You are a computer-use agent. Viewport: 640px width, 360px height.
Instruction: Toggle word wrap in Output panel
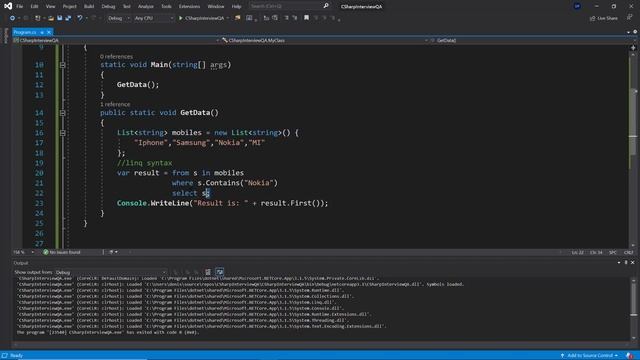point(220,272)
